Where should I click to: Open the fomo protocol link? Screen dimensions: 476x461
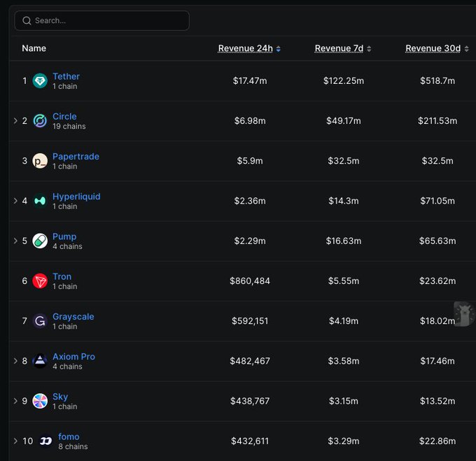point(69,437)
